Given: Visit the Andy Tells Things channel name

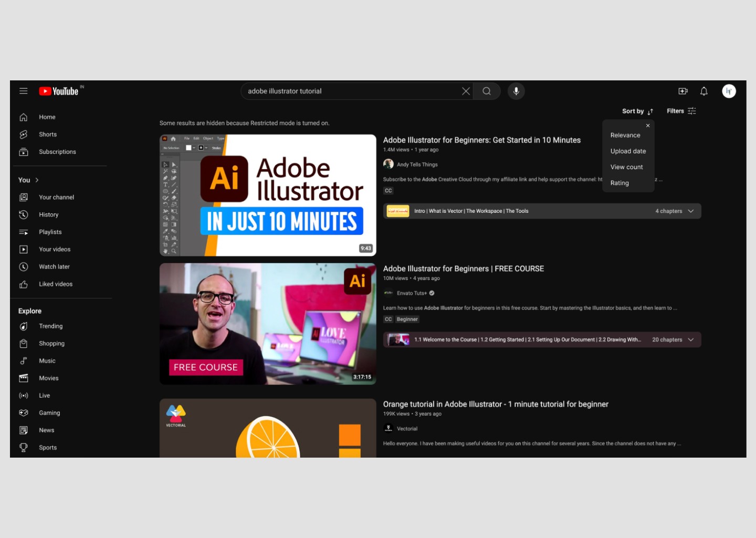Looking at the screenshot, I should tap(417, 164).
